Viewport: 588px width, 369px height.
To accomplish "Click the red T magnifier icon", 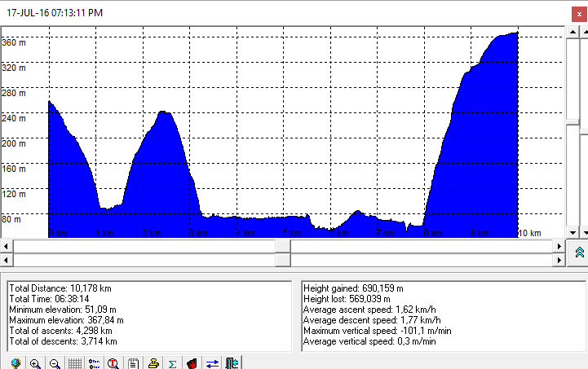I will pos(113,362).
